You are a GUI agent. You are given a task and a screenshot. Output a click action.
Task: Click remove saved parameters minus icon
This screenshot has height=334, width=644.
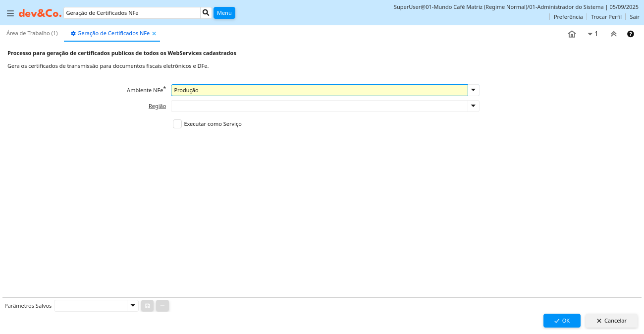pyautogui.click(x=162, y=306)
